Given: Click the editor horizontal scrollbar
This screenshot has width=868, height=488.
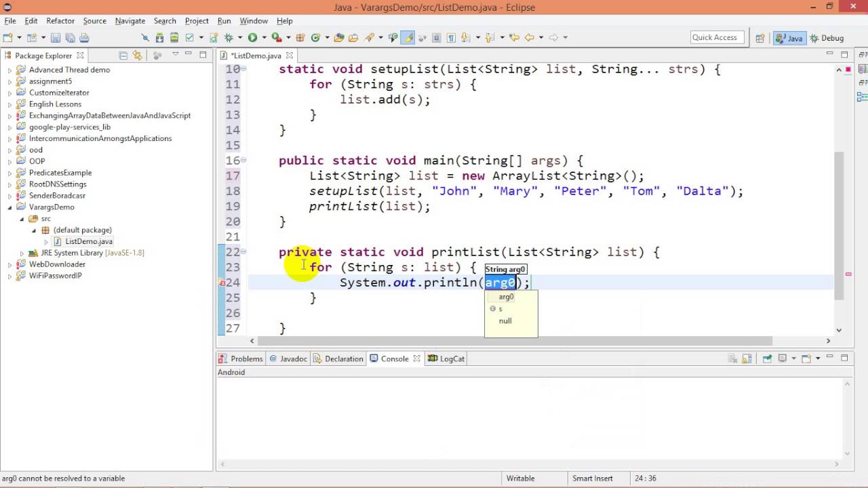Looking at the screenshot, I should (x=515, y=341).
